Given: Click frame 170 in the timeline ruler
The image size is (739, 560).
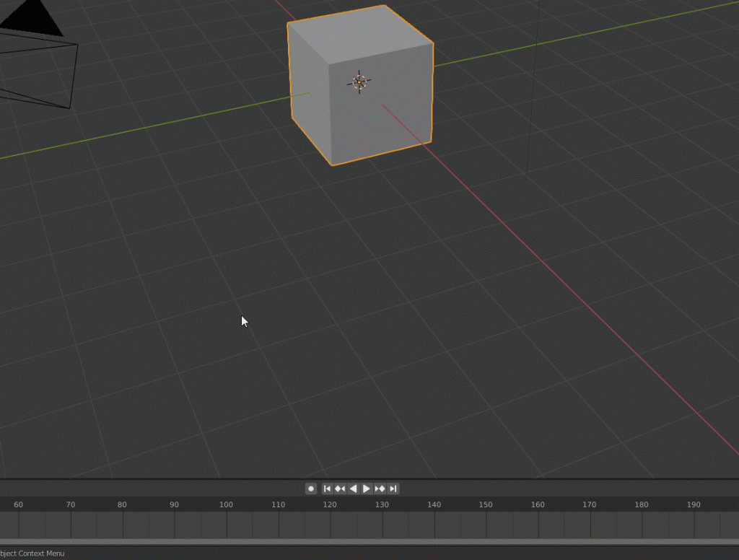Looking at the screenshot, I should [x=590, y=504].
